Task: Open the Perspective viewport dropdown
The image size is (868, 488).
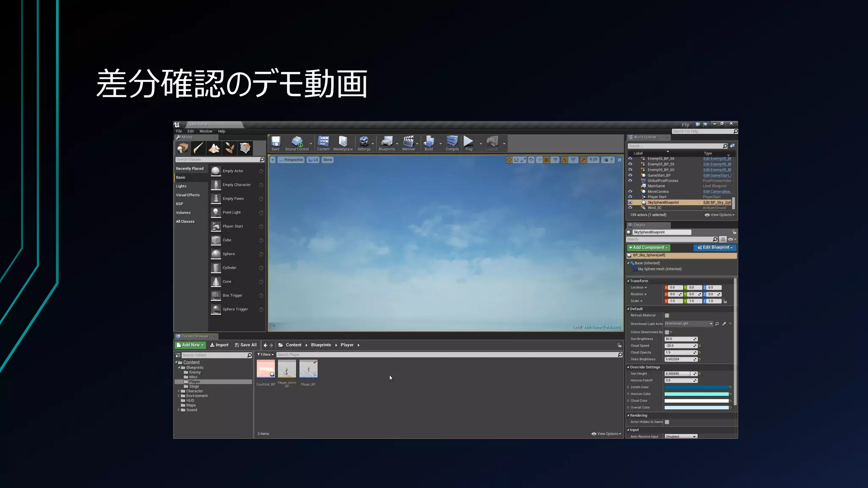Action: coord(291,160)
